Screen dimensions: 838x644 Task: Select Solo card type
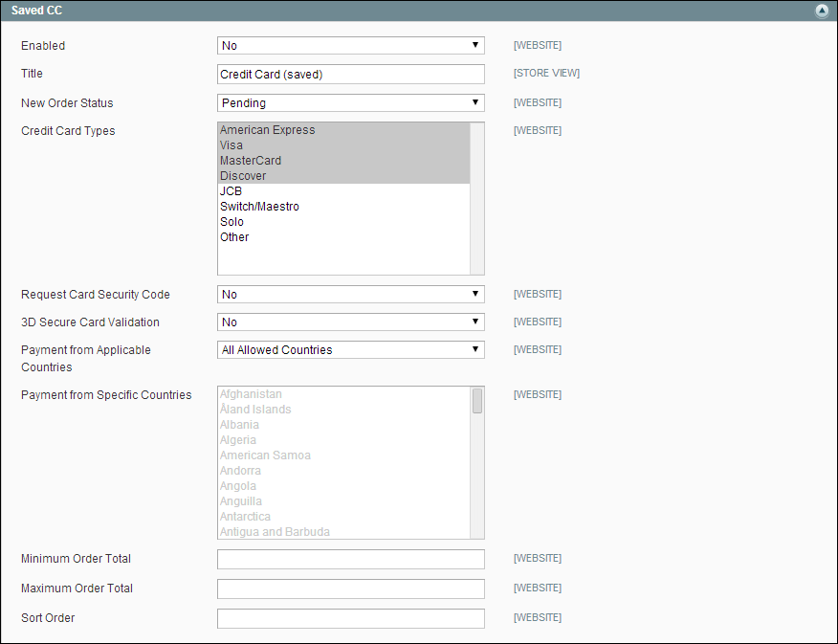[x=344, y=222]
